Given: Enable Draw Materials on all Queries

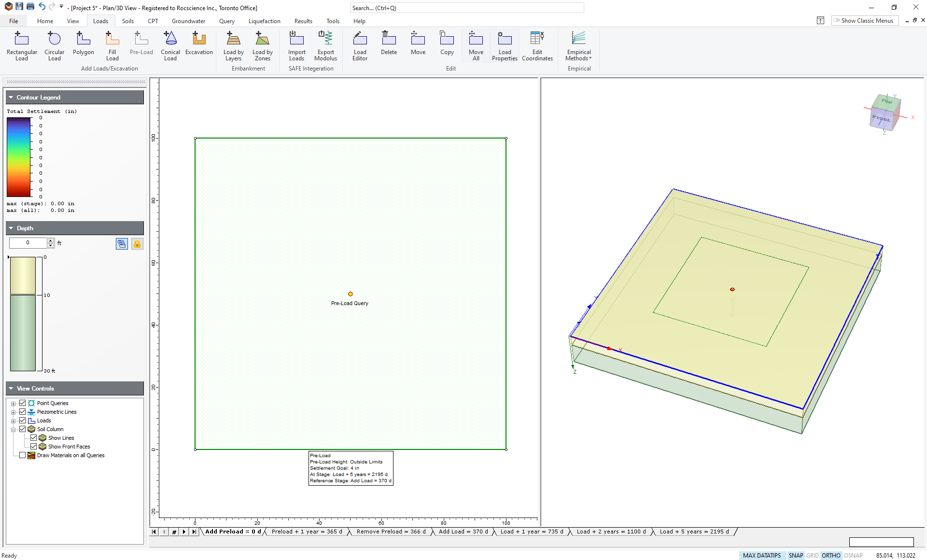Looking at the screenshot, I should click(x=22, y=455).
